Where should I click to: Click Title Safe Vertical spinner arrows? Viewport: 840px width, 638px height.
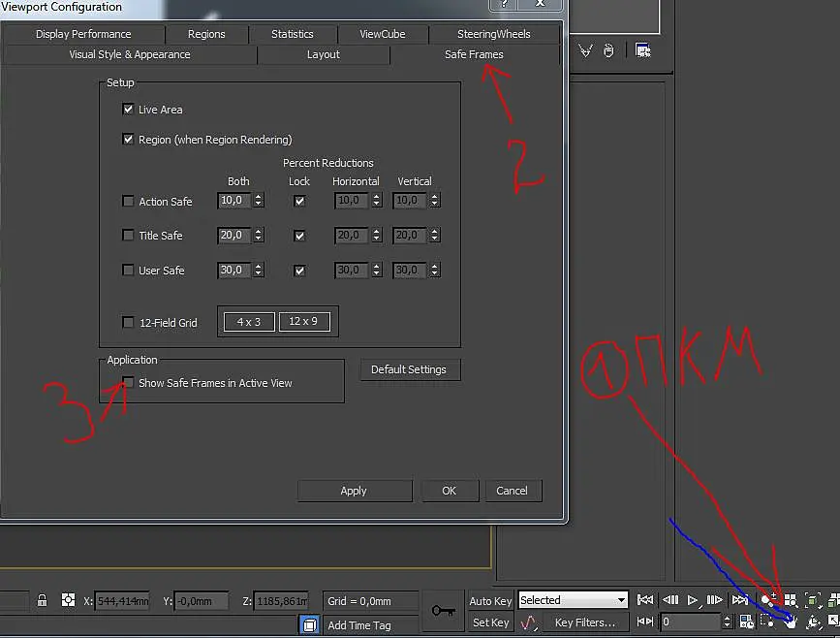pos(434,235)
